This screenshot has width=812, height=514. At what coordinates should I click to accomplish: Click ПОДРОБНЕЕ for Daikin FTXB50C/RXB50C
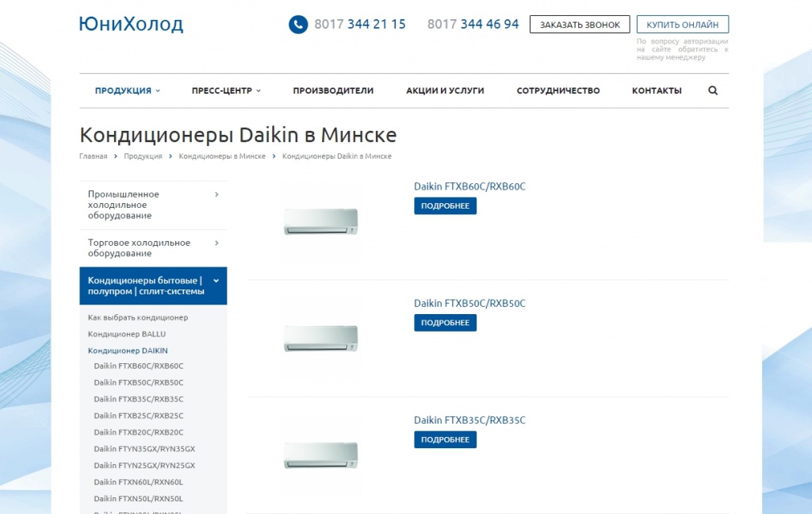click(446, 323)
